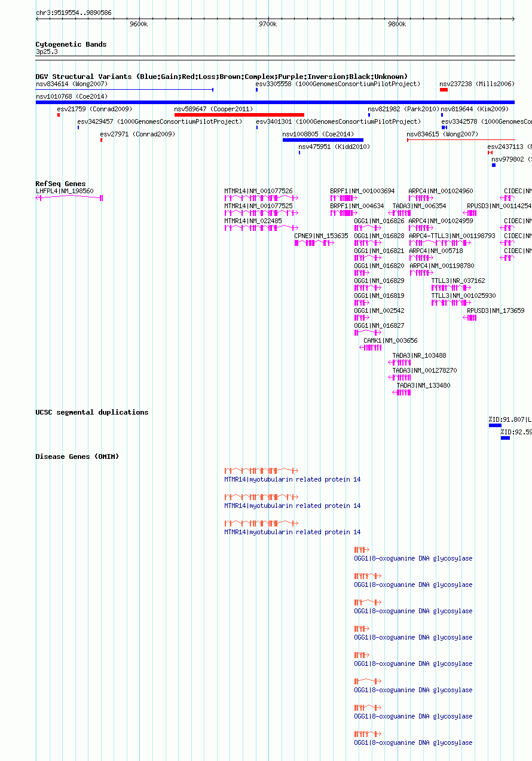Open gene LHFPL4|NM_198560
Viewport: 532px width, 761px height.
(x=65, y=191)
